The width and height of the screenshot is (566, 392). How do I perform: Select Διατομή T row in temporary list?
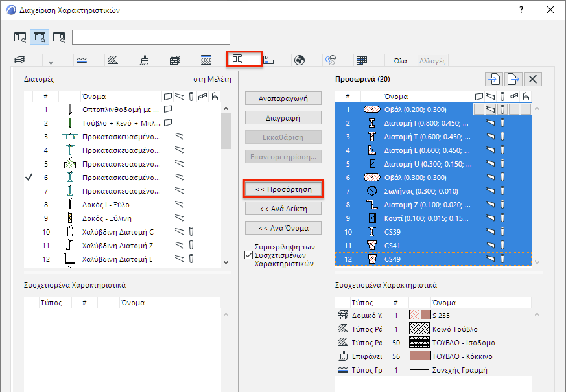pyautogui.click(x=433, y=137)
